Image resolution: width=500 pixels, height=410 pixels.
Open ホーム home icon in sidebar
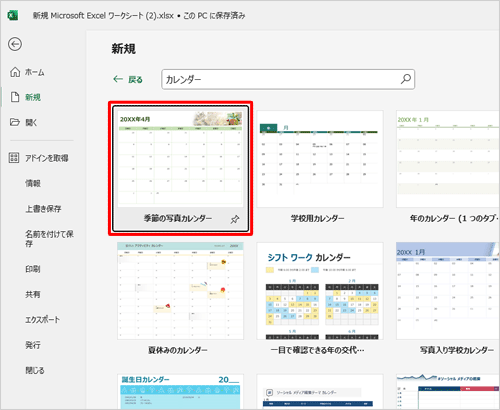click(x=15, y=72)
